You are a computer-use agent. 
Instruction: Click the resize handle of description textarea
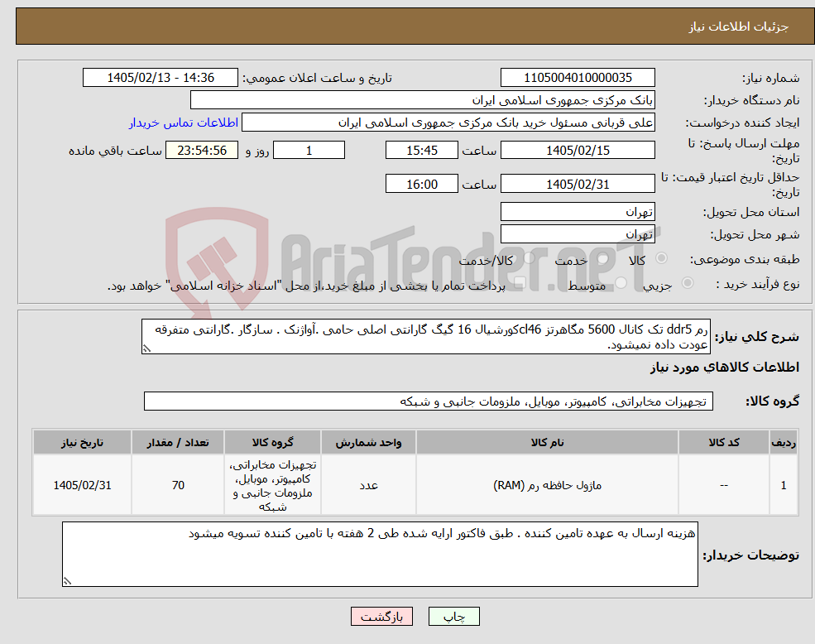click(x=146, y=349)
